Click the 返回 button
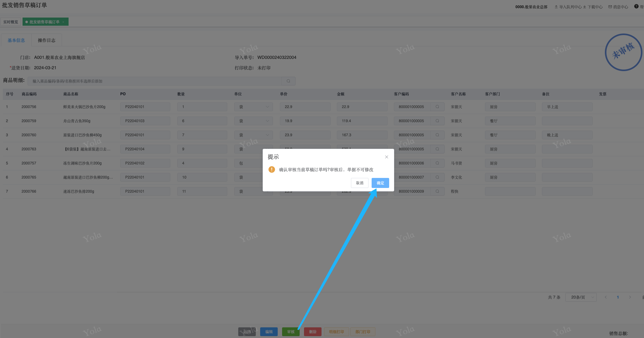 point(247,332)
